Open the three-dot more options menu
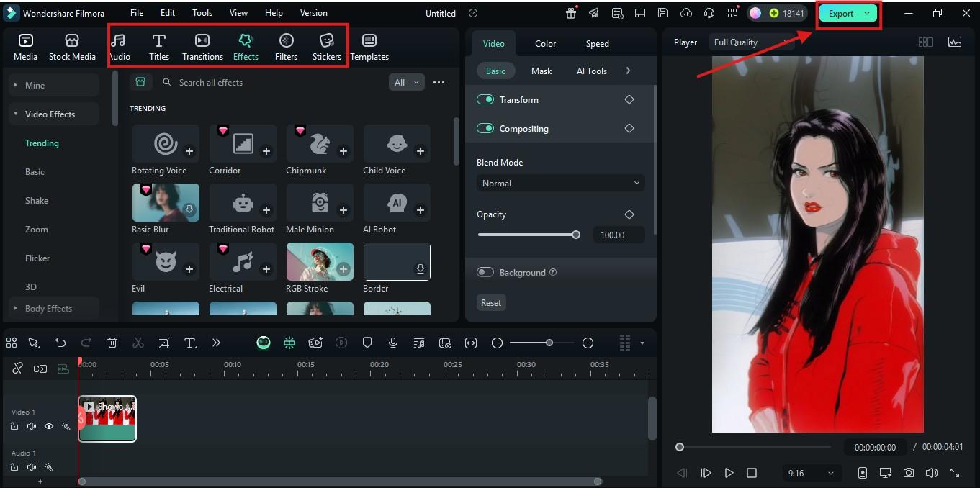 coord(439,83)
